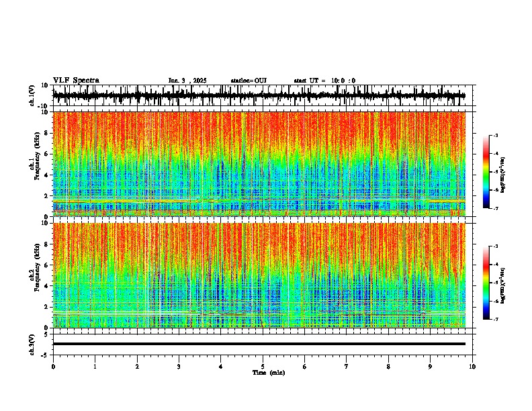The image size is (532, 411).
Task: Click the "-7" label on ch.2 color scale
Action: pos(495,319)
